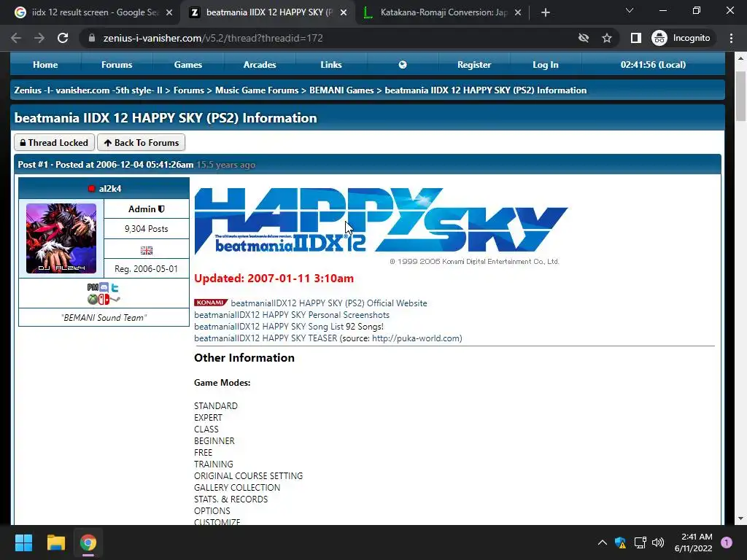Open Forums in the site navigation
This screenshot has width=747, height=560.
click(x=117, y=65)
